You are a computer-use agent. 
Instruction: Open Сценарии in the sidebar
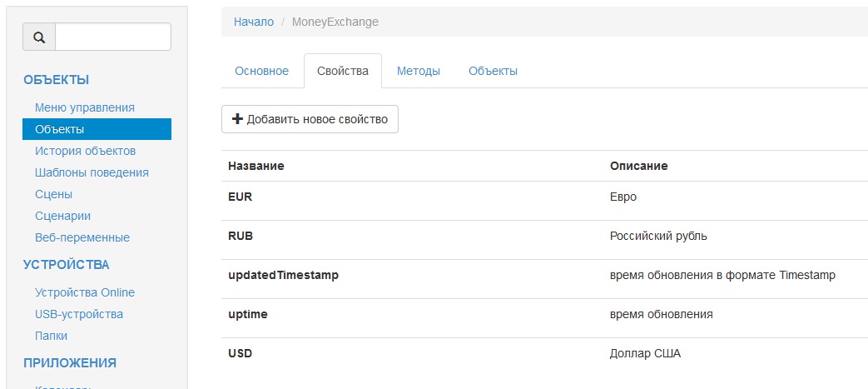tap(62, 216)
